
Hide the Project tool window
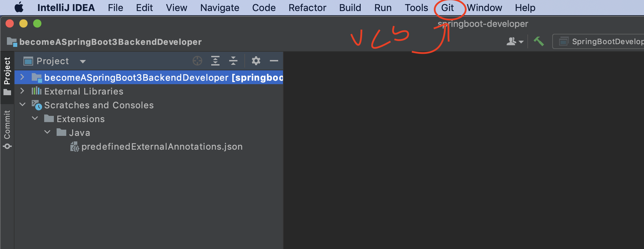[x=274, y=61]
